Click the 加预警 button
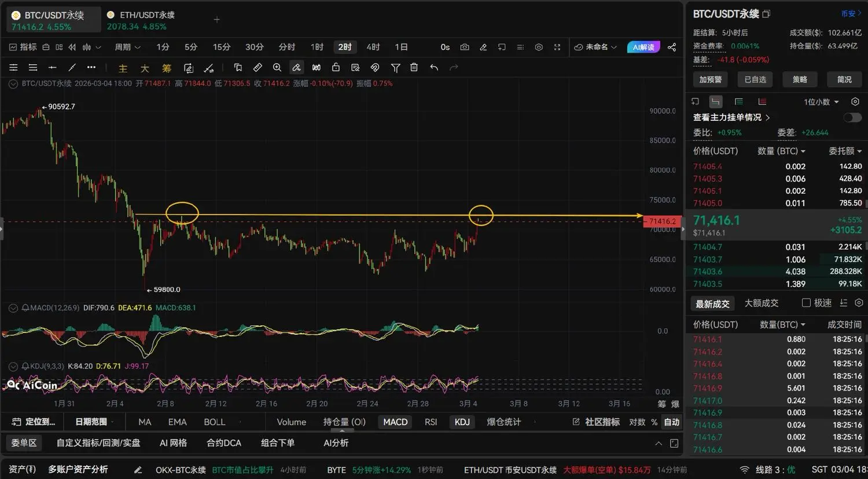The width and height of the screenshot is (868, 479). [711, 79]
